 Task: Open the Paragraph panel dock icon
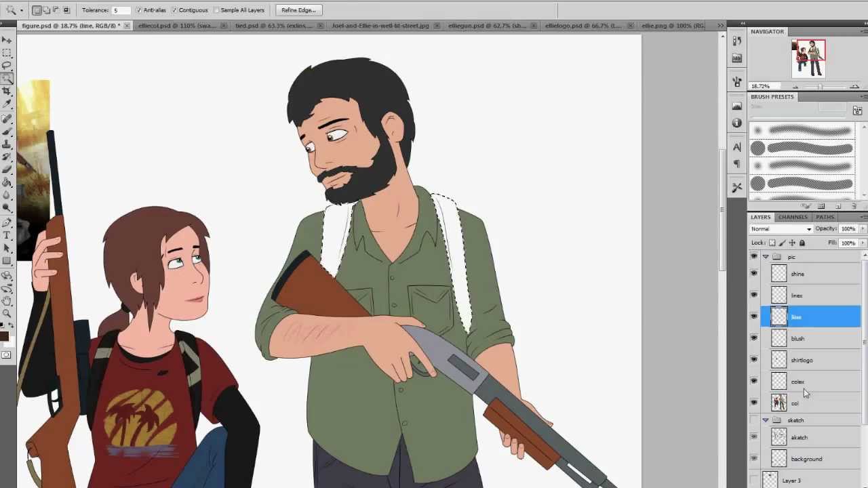[737, 164]
